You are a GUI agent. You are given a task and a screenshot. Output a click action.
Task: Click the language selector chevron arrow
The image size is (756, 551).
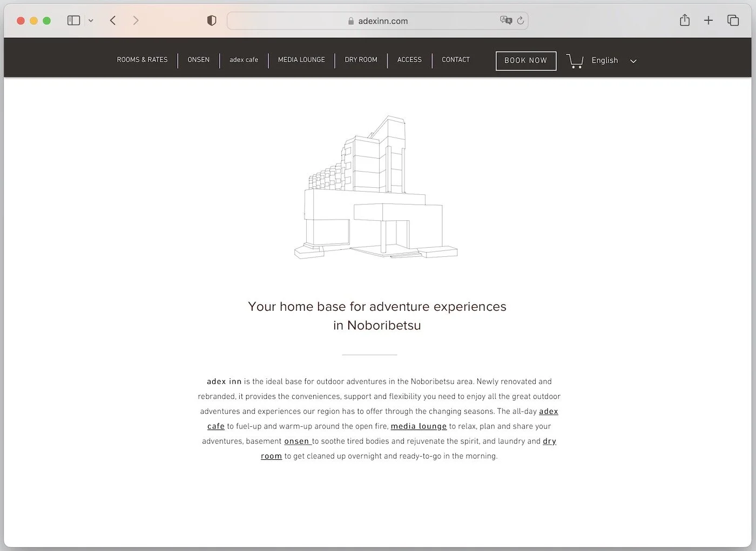(633, 61)
